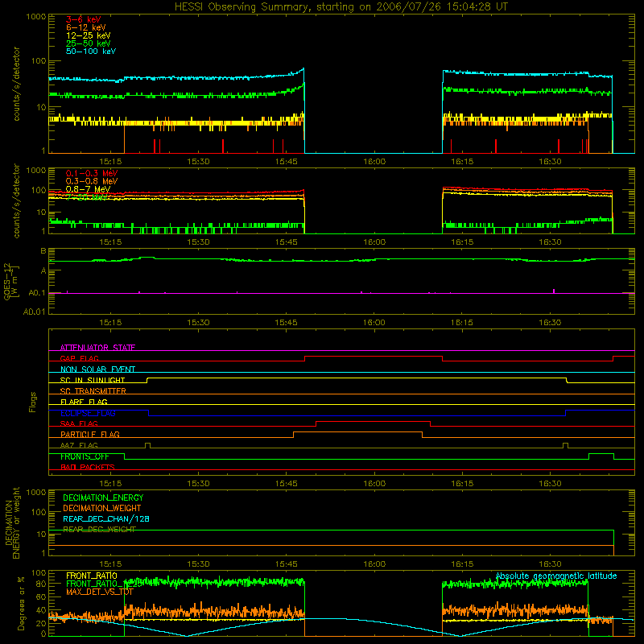Screen dimensions: 644x644
Task: Click the Absolute geomagnetic latitude label
Action: pos(556,576)
